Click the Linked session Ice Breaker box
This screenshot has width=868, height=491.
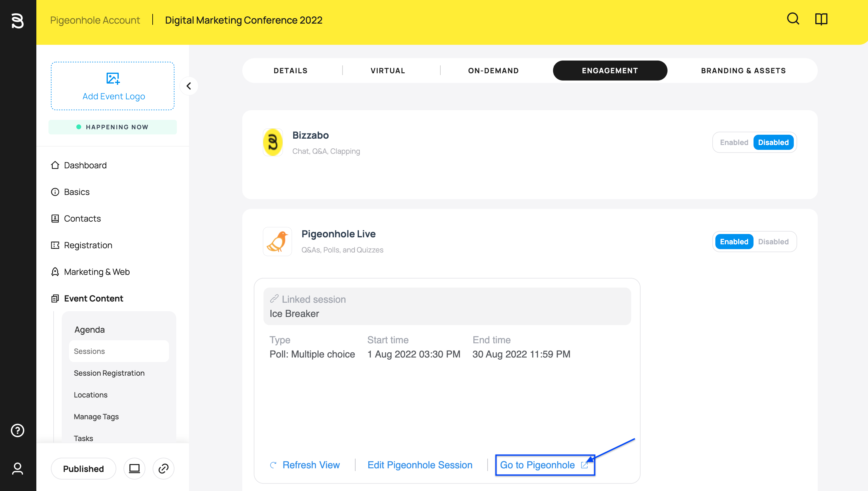(x=447, y=306)
